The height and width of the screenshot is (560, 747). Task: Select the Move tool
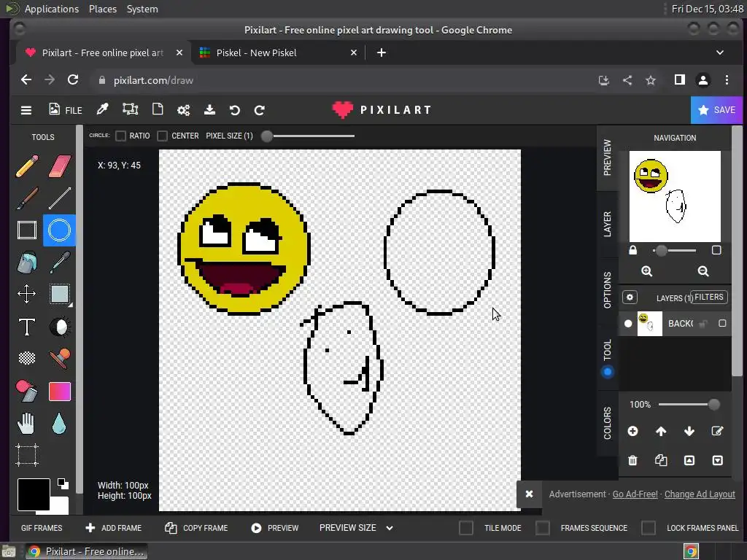(27, 294)
